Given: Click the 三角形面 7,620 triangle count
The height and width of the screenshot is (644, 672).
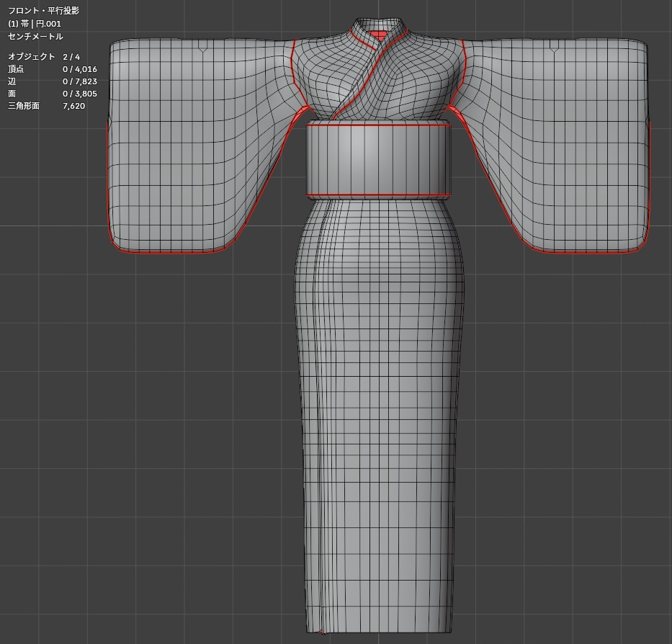Looking at the screenshot, I should [x=46, y=106].
